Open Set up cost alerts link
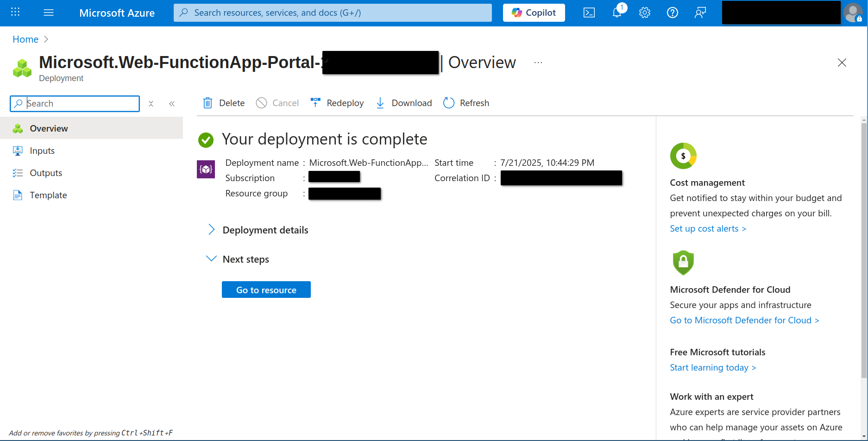This screenshot has width=868, height=441. [708, 228]
